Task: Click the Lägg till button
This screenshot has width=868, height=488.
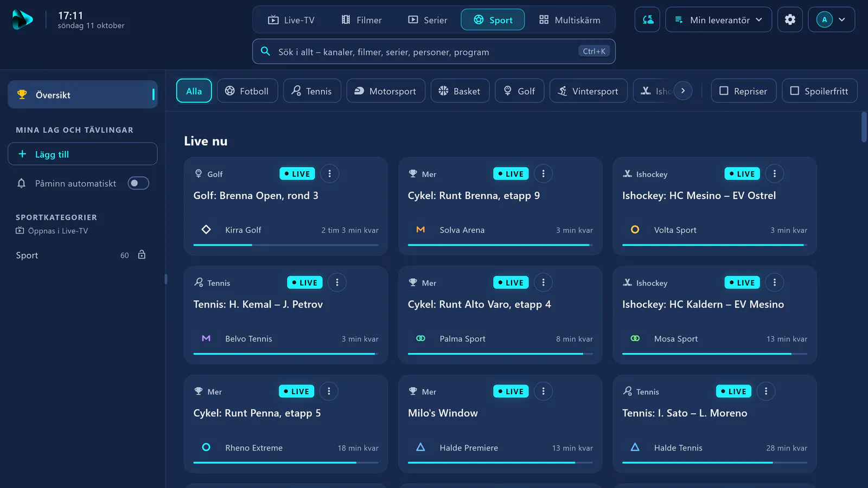Action: (x=82, y=154)
